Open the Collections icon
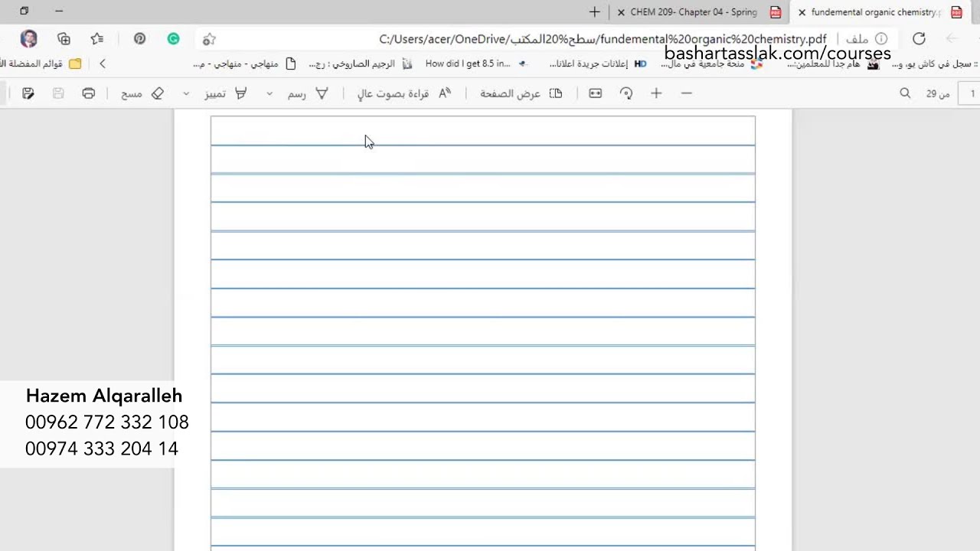This screenshot has width=980, height=551. 64,39
